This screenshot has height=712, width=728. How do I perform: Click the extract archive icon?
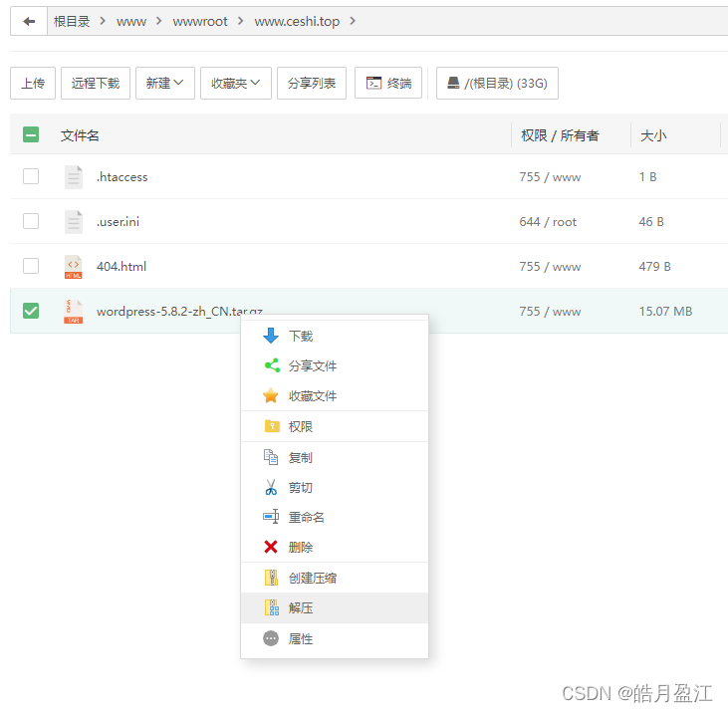[272, 607]
